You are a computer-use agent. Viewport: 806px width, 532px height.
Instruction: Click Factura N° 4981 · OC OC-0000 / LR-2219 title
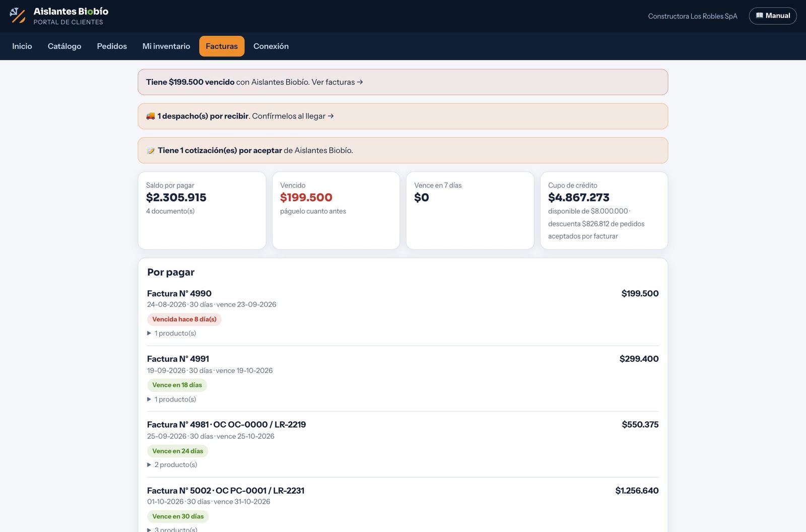[x=227, y=424]
